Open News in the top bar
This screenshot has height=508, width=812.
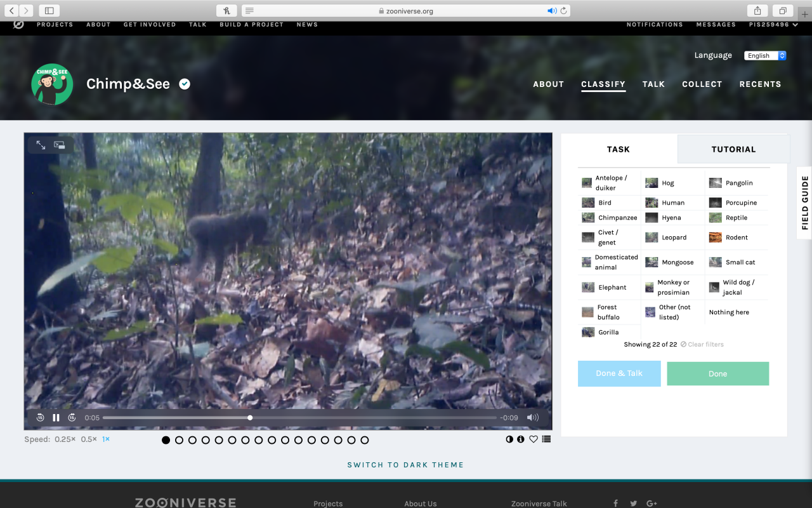(307, 25)
